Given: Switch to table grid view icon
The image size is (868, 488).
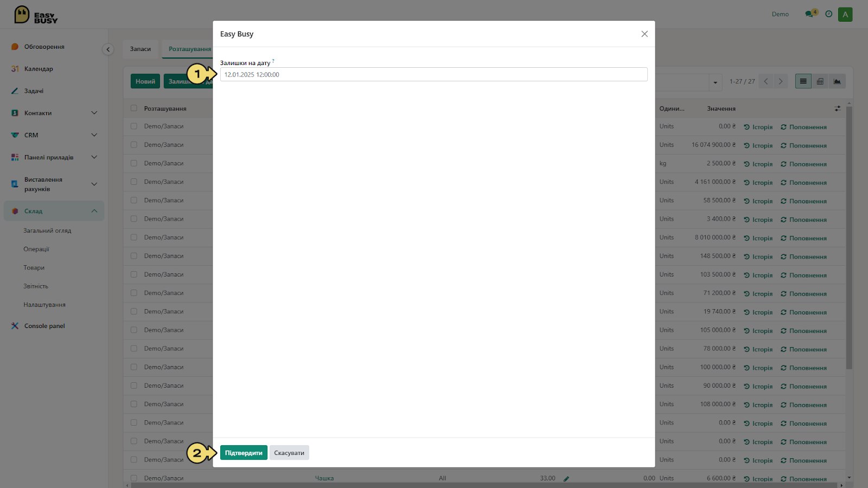Looking at the screenshot, I should coord(820,81).
